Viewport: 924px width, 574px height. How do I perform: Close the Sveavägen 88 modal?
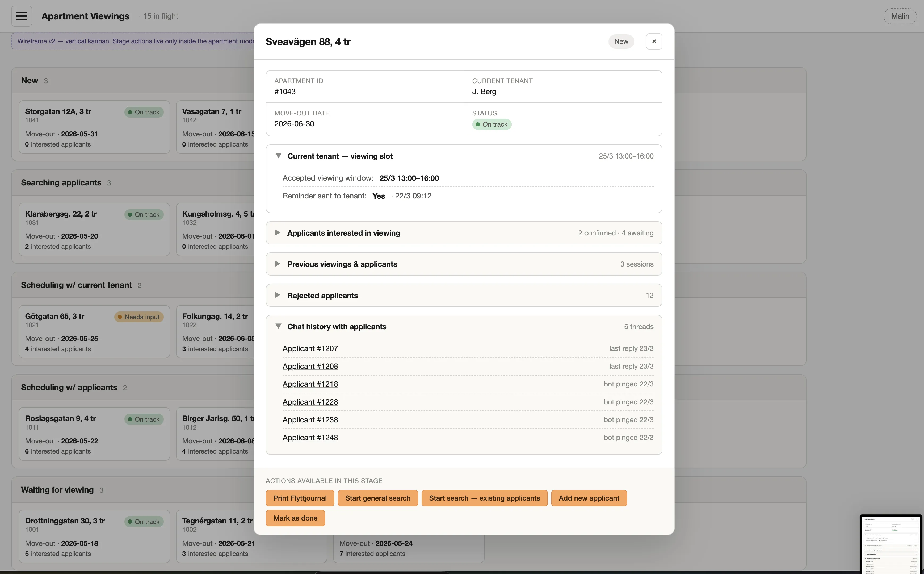click(654, 41)
